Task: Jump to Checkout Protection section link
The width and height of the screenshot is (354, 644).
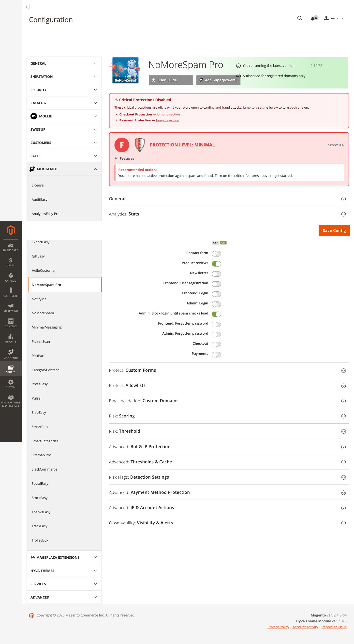Action: 168,114
